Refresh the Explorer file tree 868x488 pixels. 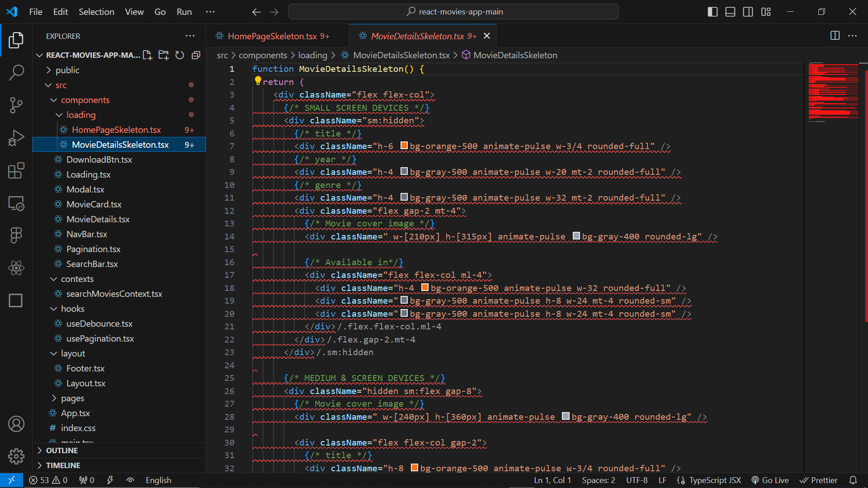[179, 55]
